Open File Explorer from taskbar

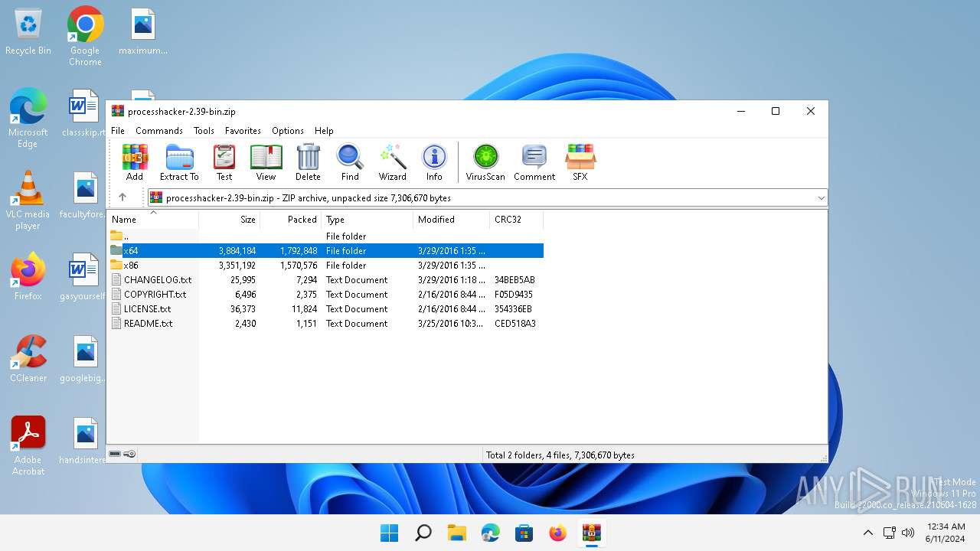[x=457, y=533]
